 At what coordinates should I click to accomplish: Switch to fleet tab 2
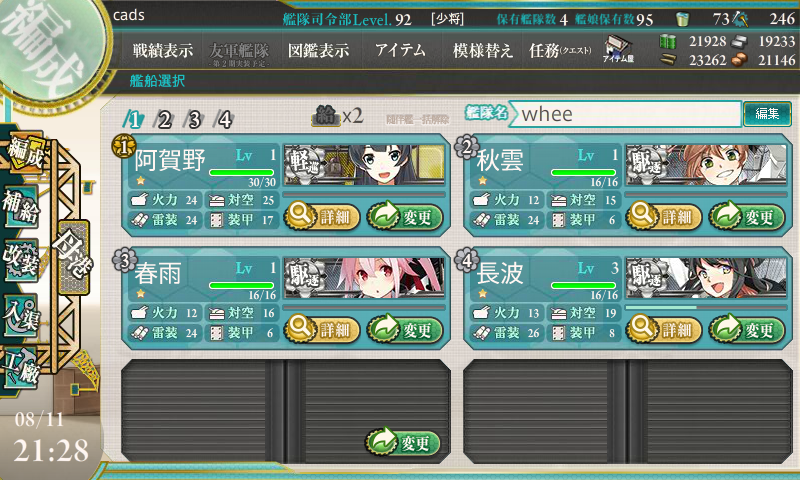[x=164, y=120]
